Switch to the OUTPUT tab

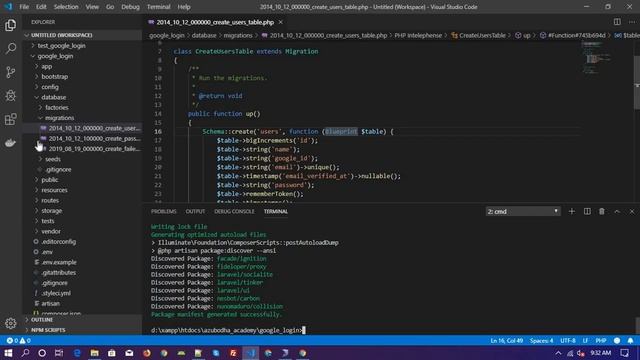pyautogui.click(x=195, y=211)
